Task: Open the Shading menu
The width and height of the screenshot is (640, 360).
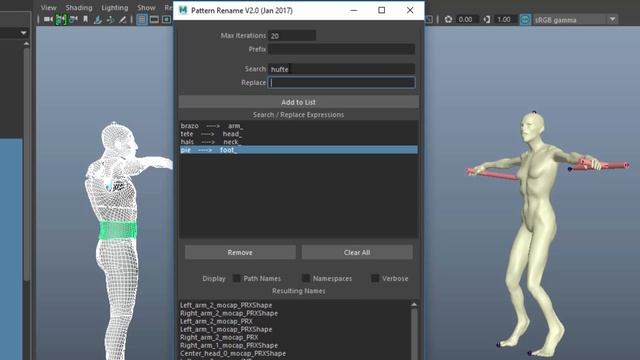Action: (x=79, y=8)
